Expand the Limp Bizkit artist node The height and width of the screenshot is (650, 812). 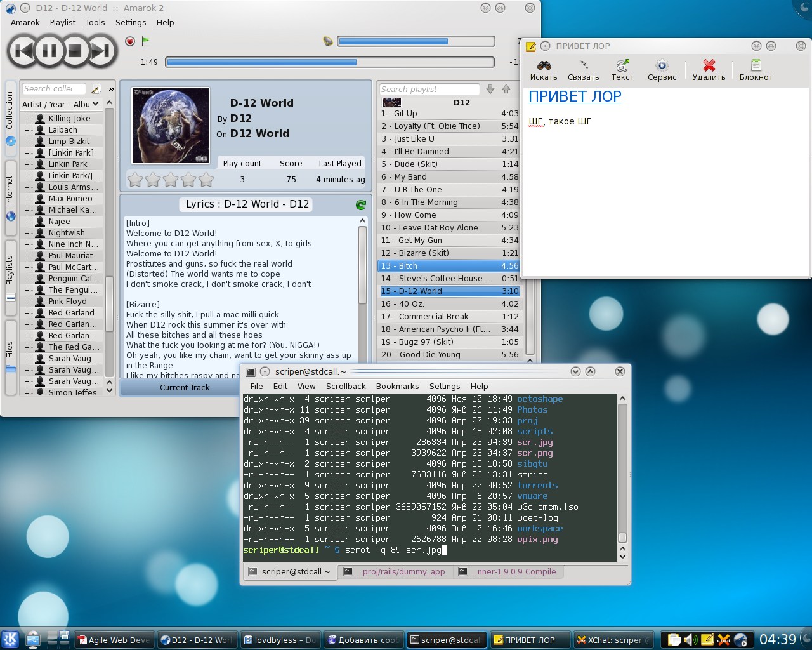(x=27, y=142)
